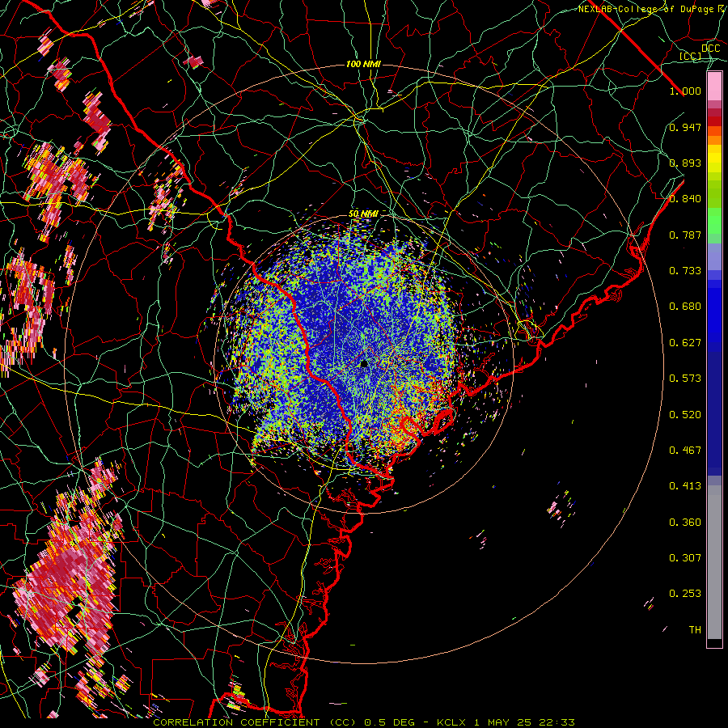728x728 pixels.
Task: Click the "[CC]" legend unit label
Action: pos(690,56)
